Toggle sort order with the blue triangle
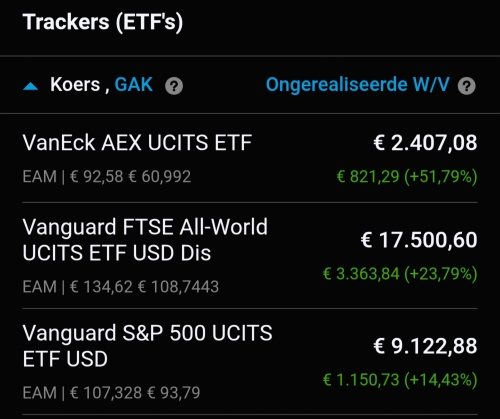Screen dimensions: 500x419 (31, 87)
